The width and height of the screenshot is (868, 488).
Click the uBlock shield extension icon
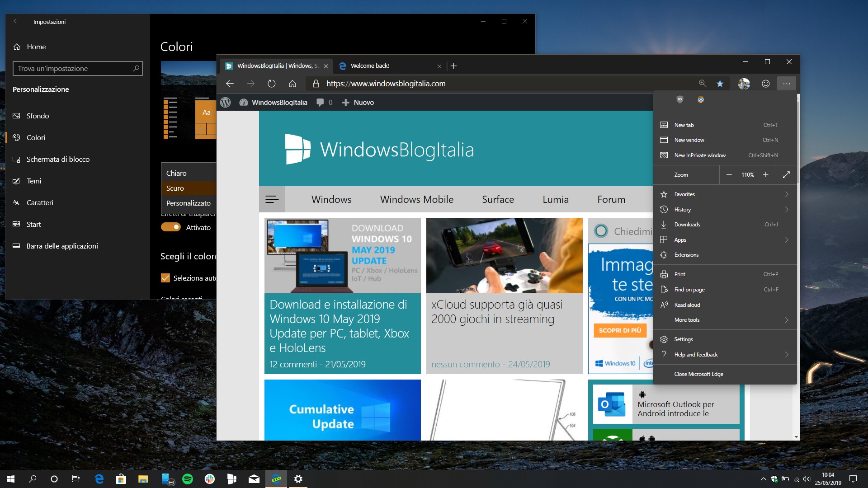click(x=680, y=99)
